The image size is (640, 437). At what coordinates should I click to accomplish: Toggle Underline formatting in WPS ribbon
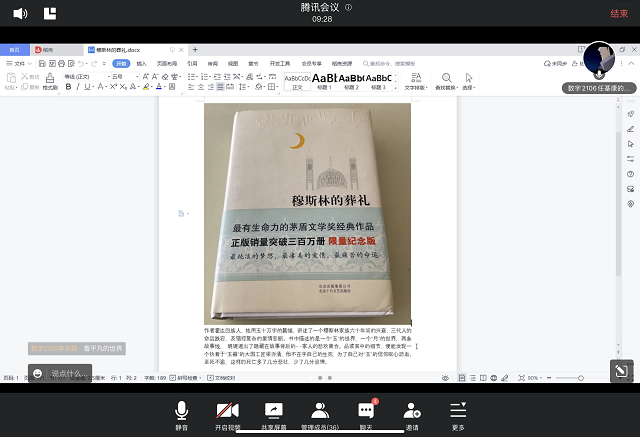87,87
